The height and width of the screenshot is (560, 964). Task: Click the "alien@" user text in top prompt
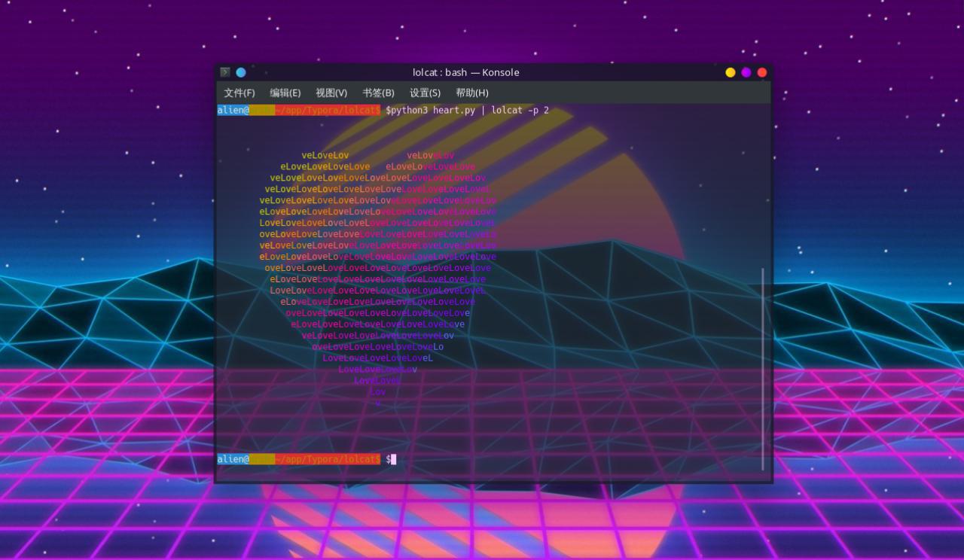click(233, 111)
